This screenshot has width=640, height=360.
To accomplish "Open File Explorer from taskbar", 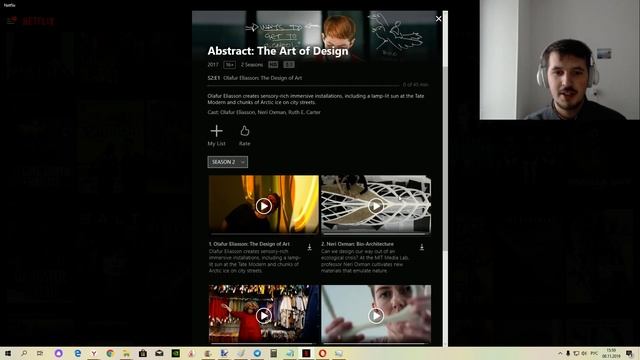I will point(127,353).
